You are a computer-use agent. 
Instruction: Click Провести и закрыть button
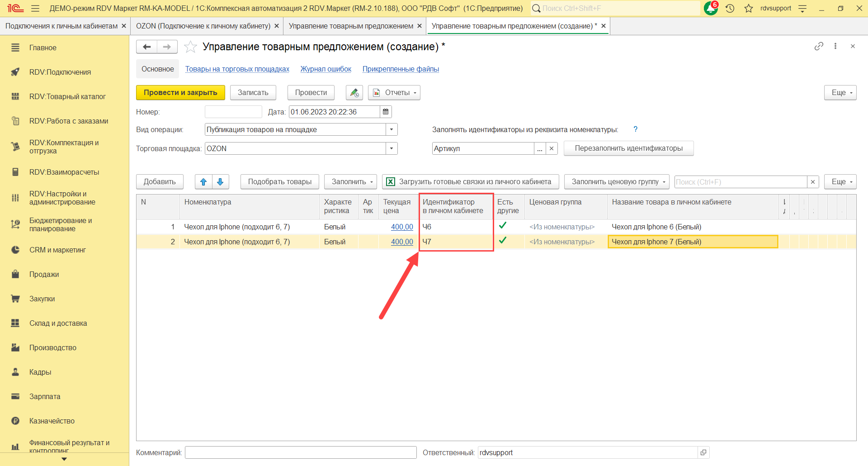coord(180,93)
